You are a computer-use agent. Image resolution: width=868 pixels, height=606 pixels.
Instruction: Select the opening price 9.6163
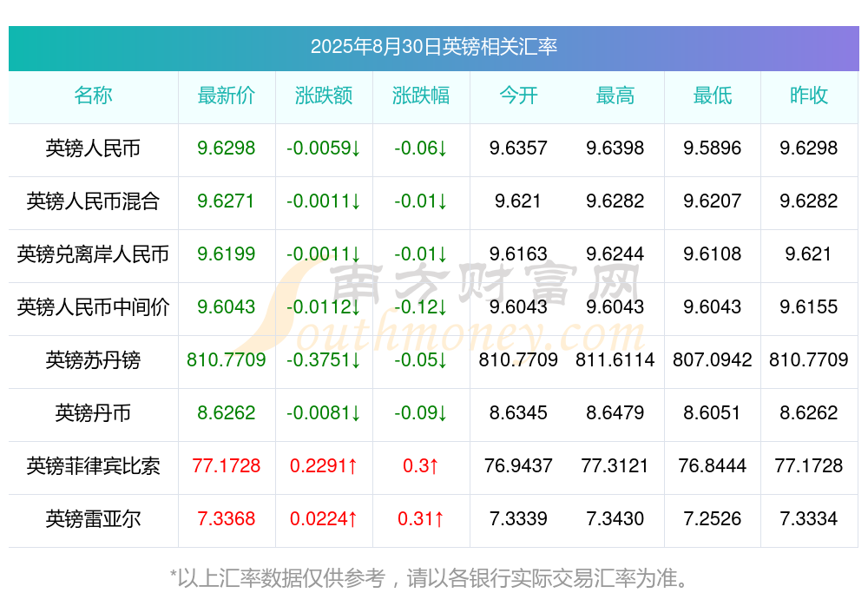(518, 254)
